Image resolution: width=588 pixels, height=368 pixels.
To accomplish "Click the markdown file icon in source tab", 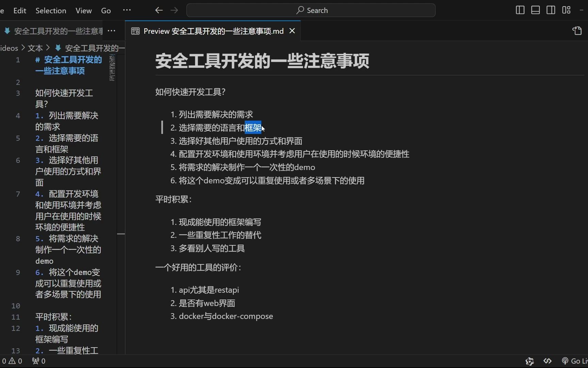I will [7, 31].
